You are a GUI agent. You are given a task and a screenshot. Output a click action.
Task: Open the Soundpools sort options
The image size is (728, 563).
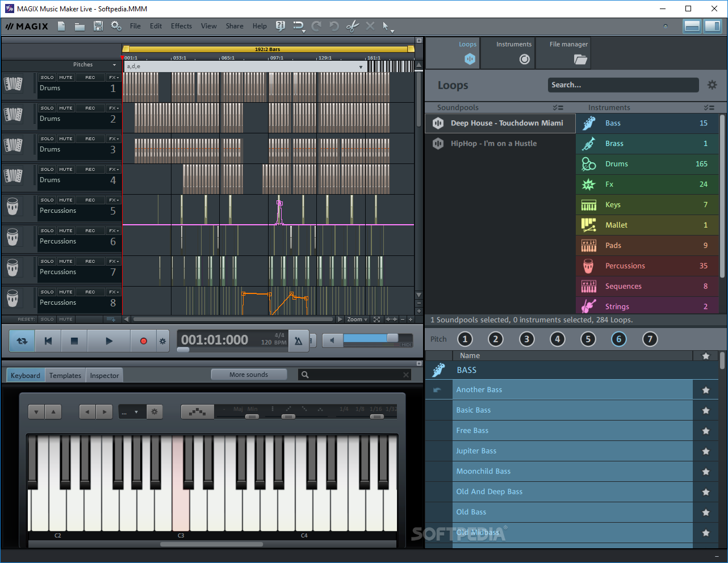558,107
